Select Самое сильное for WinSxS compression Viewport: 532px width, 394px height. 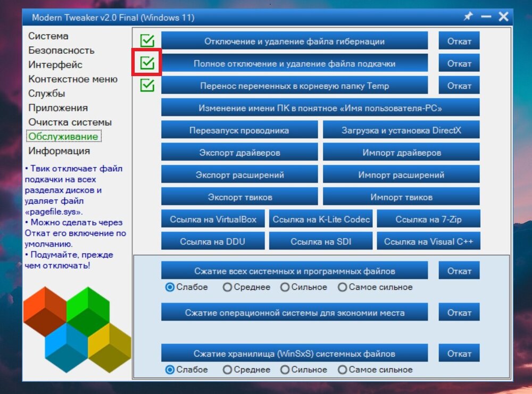click(375, 370)
